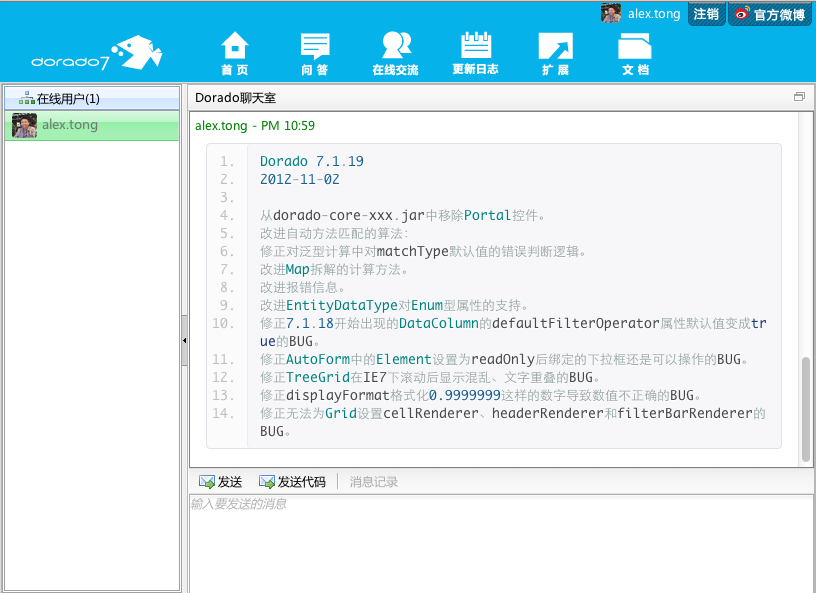Open the 问答 Q&A section
Viewport: 816px width, 593px height.
pos(315,52)
